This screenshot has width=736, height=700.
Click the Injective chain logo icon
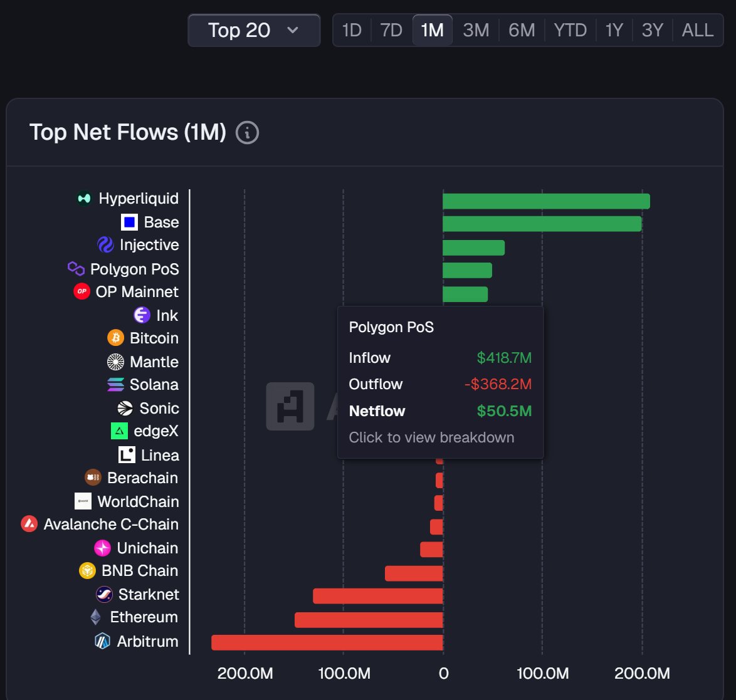point(105,245)
